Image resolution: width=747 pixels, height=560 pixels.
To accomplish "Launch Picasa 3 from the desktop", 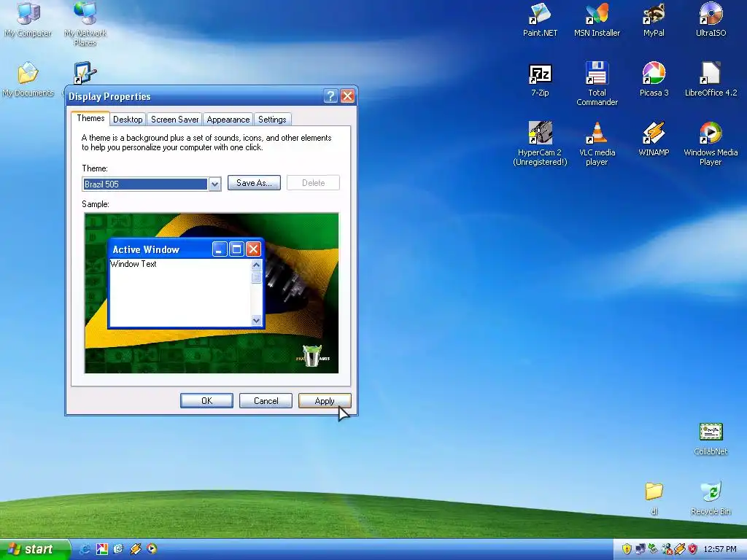I will [654, 79].
